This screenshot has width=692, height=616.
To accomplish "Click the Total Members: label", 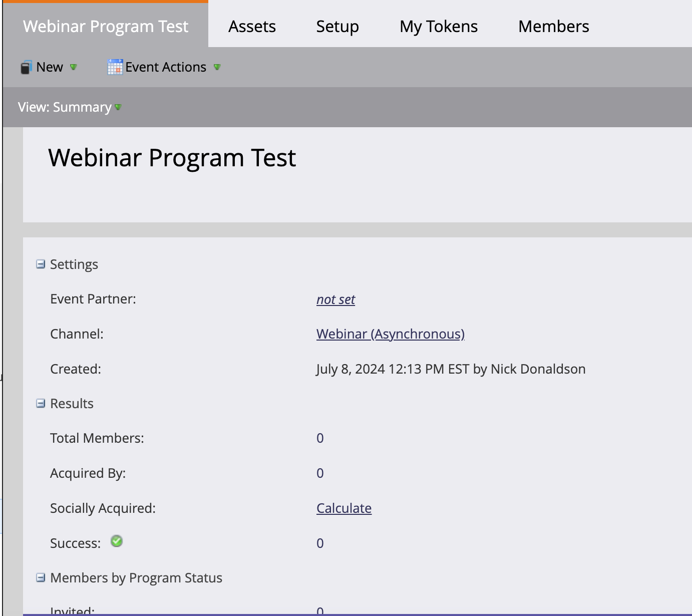I will pos(97,438).
